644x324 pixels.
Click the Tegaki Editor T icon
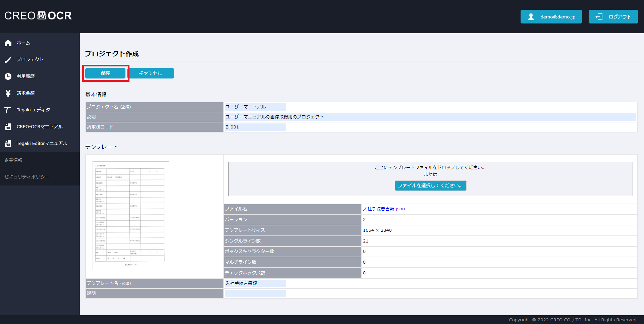click(8, 110)
